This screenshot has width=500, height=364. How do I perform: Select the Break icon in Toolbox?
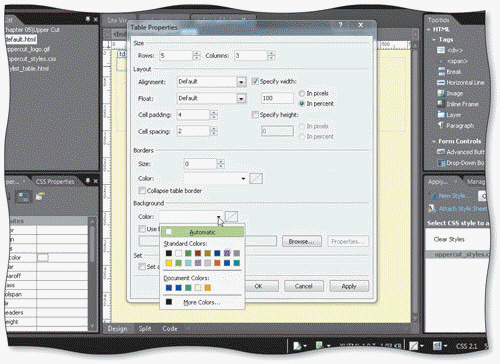pyautogui.click(x=441, y=72)
